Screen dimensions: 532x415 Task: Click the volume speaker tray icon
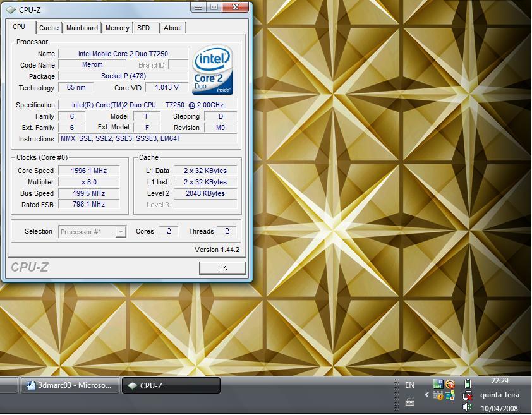468,407
